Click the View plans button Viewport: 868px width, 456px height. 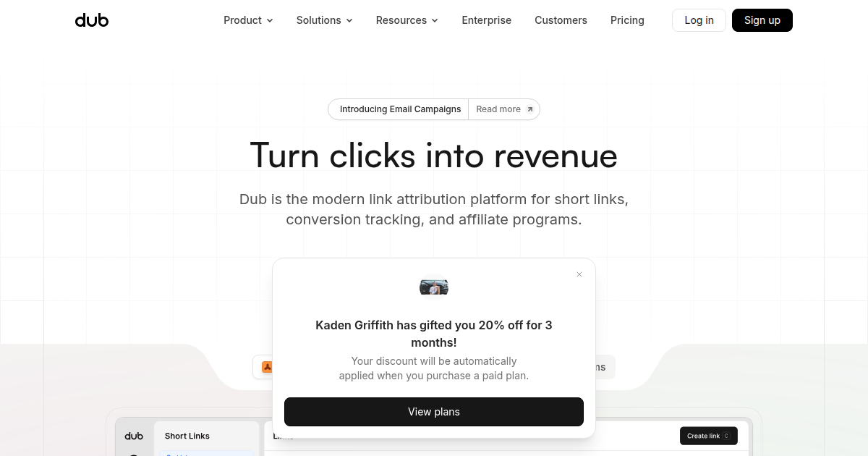point(434,411)
